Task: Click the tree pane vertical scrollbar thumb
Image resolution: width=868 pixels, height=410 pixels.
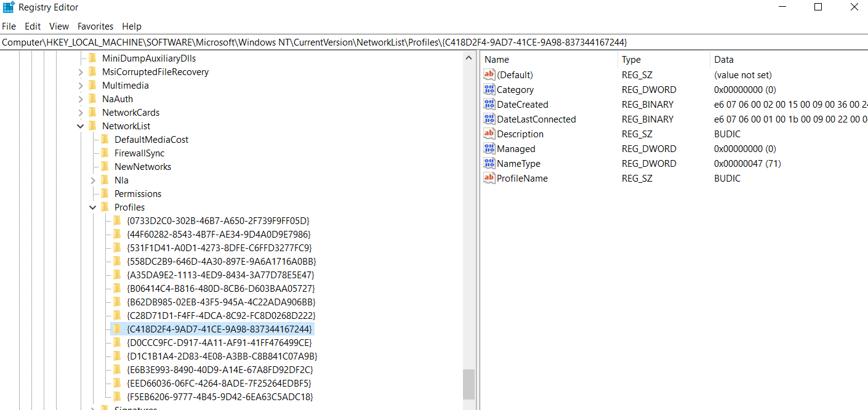Action: coord(469,384)
